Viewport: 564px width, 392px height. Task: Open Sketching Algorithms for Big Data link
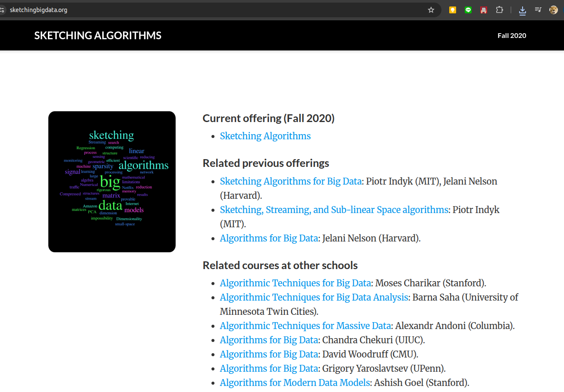pyautogui.click(x=290, y=181)
